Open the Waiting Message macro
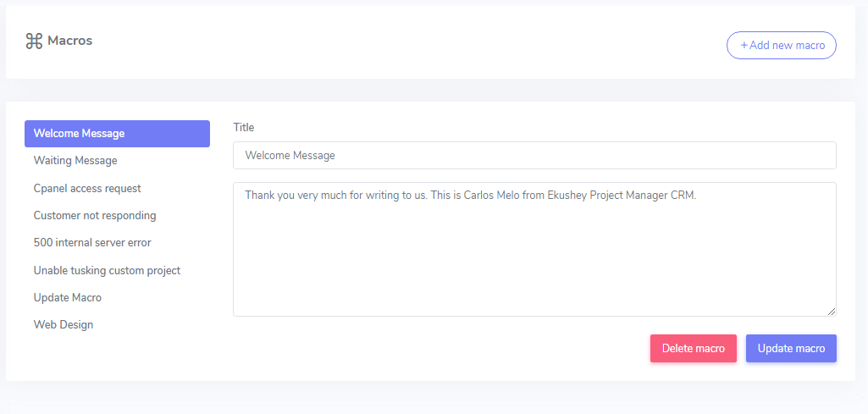 75,161
